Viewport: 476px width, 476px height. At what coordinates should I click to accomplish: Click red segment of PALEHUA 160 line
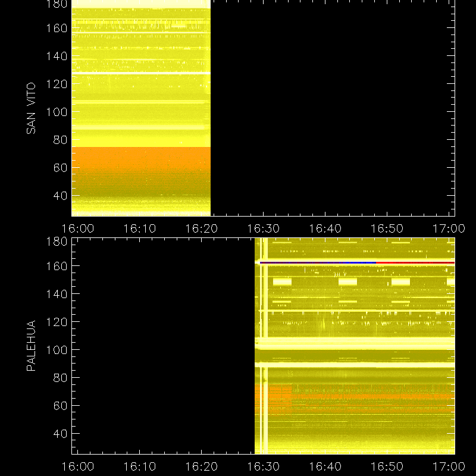[415, 262]
